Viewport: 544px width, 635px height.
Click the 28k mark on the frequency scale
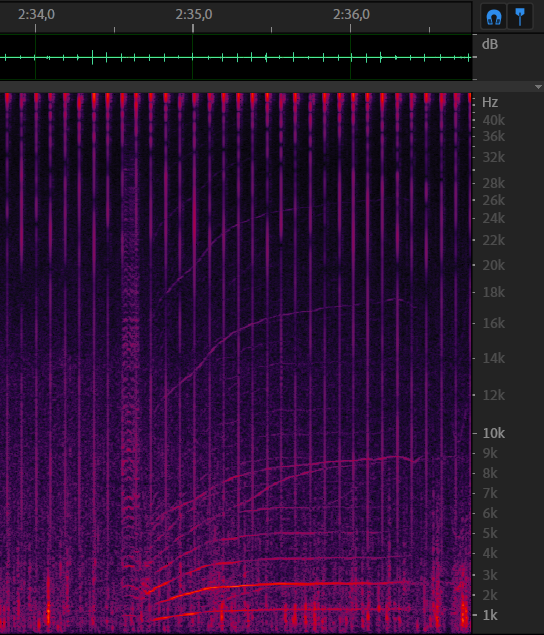tap(493, 183)
